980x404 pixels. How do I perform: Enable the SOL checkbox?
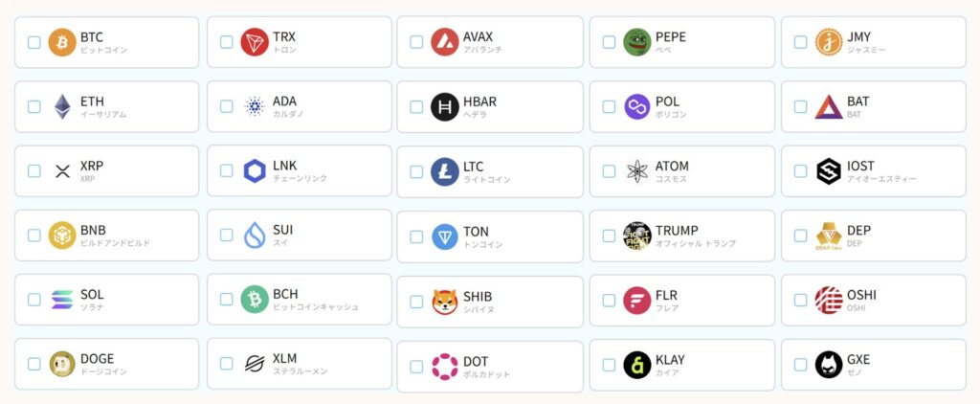click(x=34, y=300)
